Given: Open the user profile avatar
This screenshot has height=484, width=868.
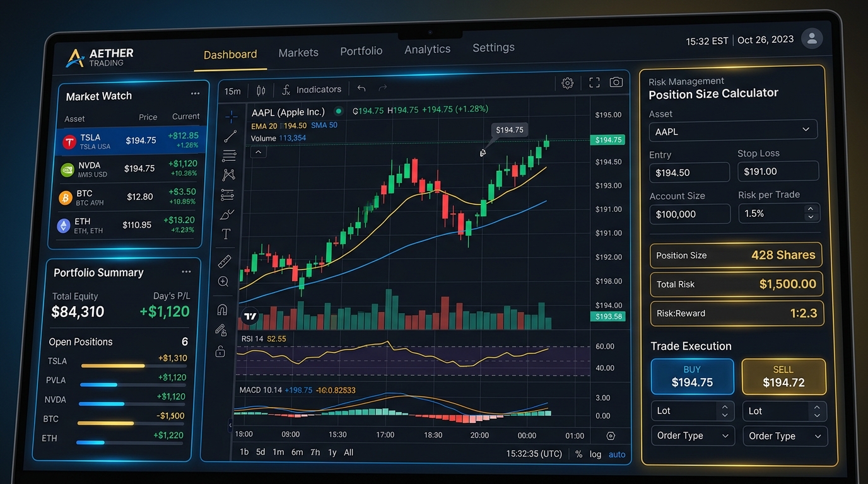Looking at the screenshot, I should click(x=812, y=38).
